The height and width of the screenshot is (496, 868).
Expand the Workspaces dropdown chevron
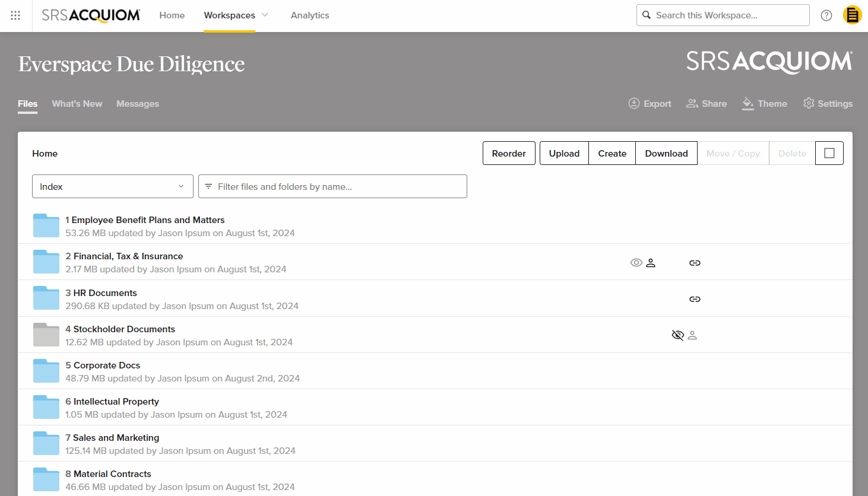pos(265,15)
